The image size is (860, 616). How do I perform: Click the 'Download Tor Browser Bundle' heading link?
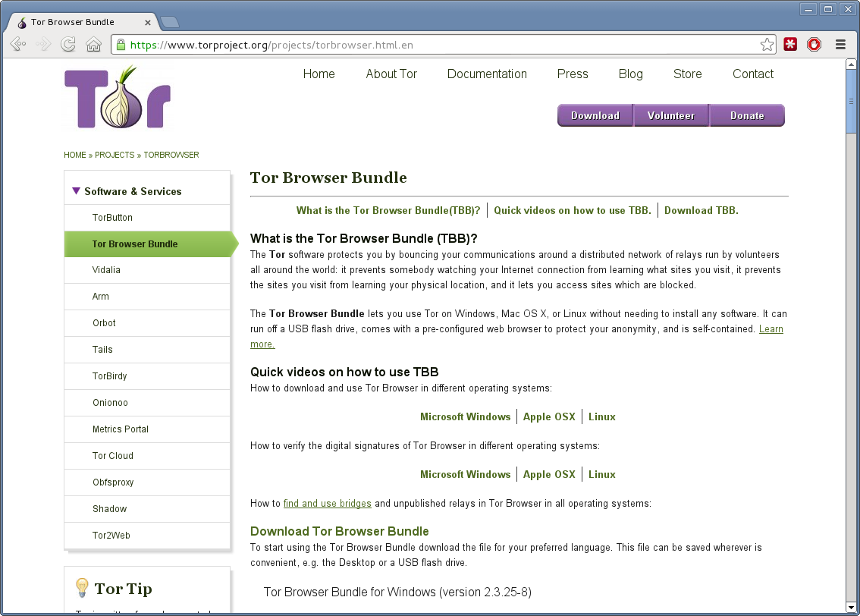point(340,532)
